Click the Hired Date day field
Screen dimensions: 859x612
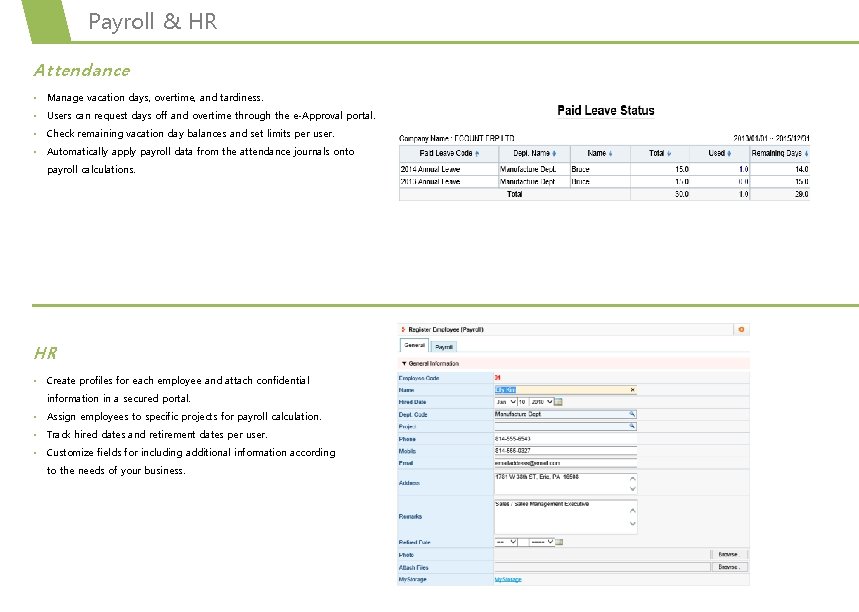(523, 402)
